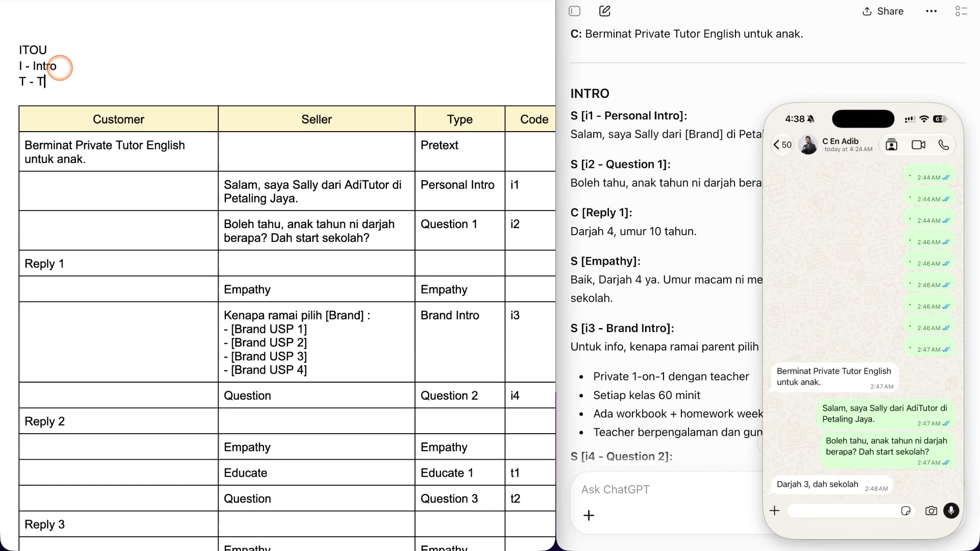
Task: Click the Type column header
Action: [460, 119]
